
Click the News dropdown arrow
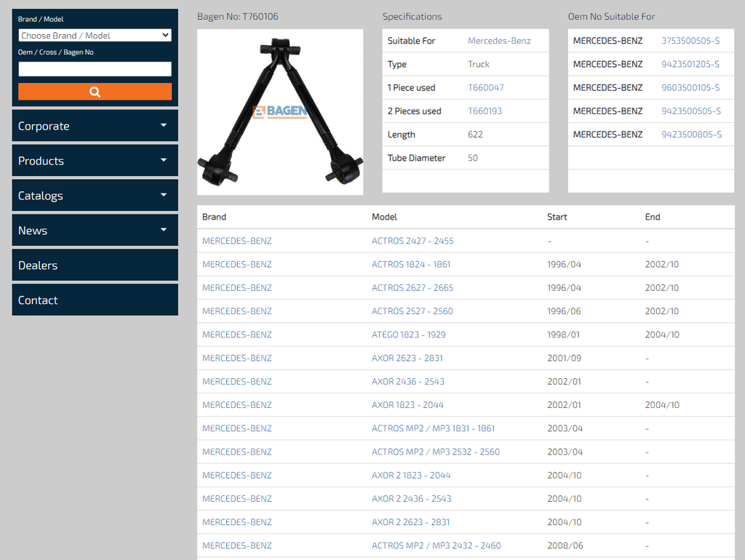pyautogui.click(x=164, y=230)
